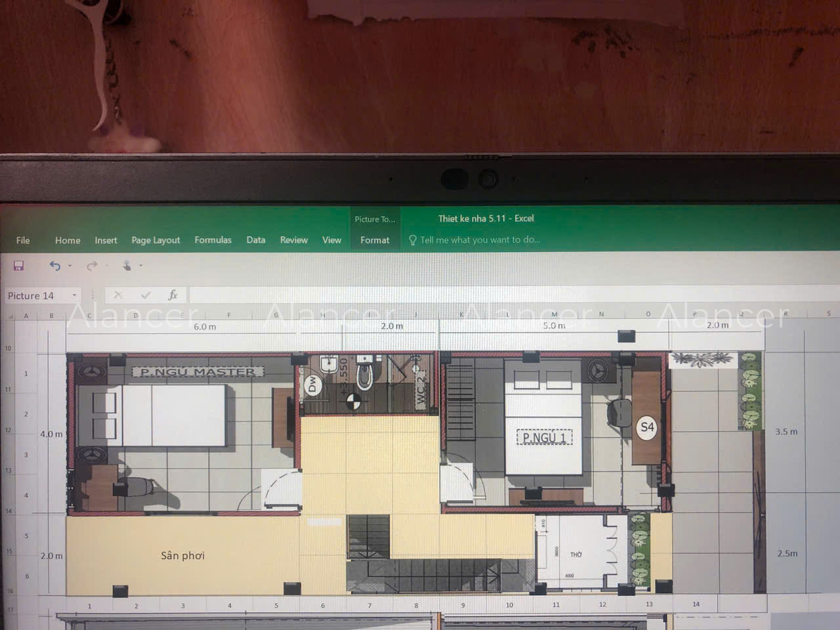Image resolution: width=840 pixels, height=630 pixels.
Task: Click the Insert Function fx icon
Action: (173, 295)
